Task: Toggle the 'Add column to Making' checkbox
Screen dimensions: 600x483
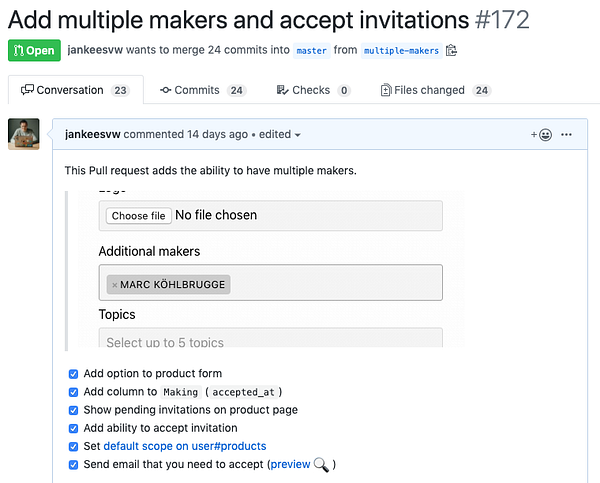Action: click(73, 392)
